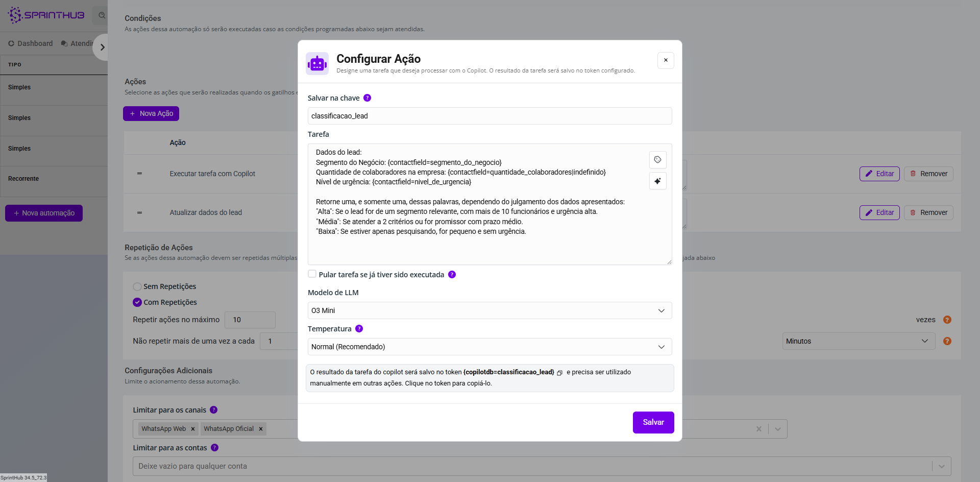Open the Minutos time unit dropdown
Image resolution: width=980 pixels, height=482 pixels.
pyautogui.click(x=858, y=341)
